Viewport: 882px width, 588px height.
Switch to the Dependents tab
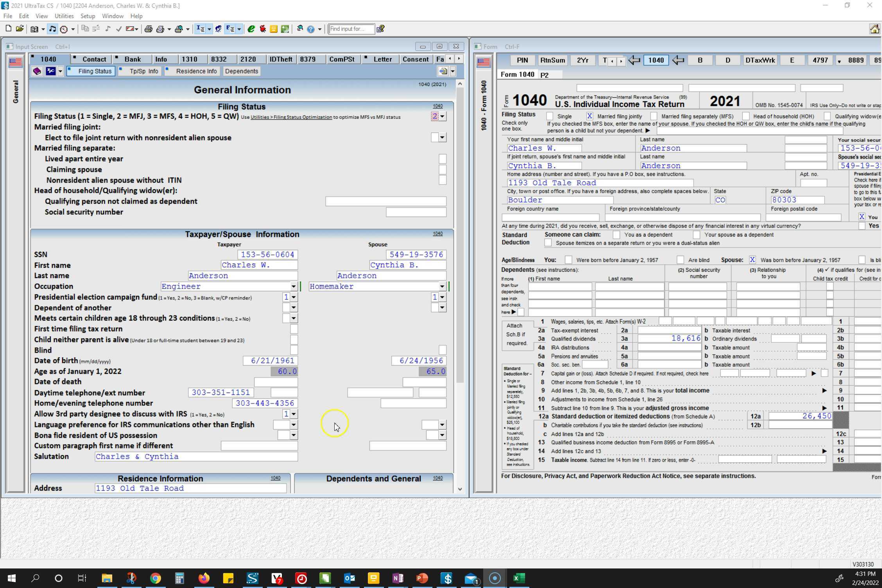[241, 71]
